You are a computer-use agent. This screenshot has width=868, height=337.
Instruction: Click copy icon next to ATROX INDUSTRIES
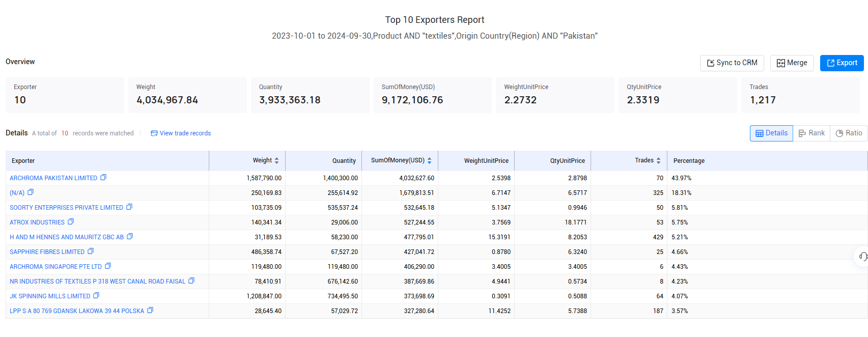(71, 222)
